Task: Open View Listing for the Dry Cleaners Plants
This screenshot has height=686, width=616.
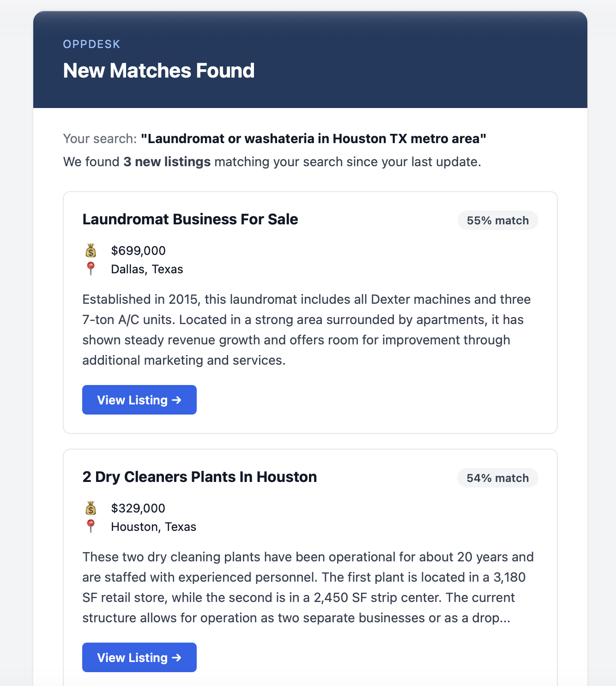Action: [x=139, y=657]
